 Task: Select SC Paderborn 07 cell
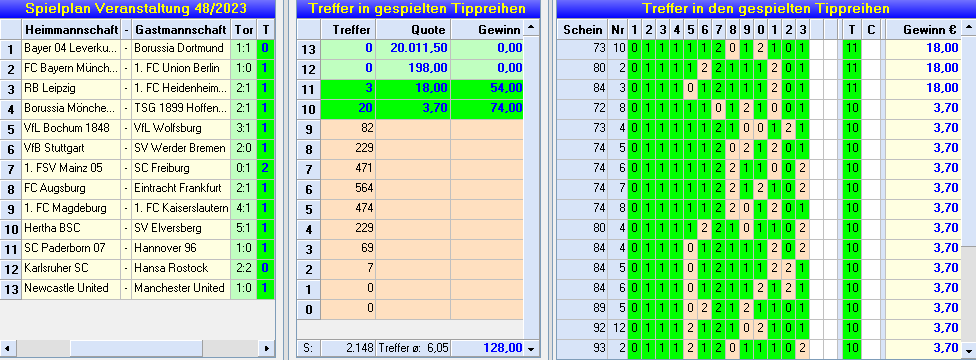tap(72, 248)
